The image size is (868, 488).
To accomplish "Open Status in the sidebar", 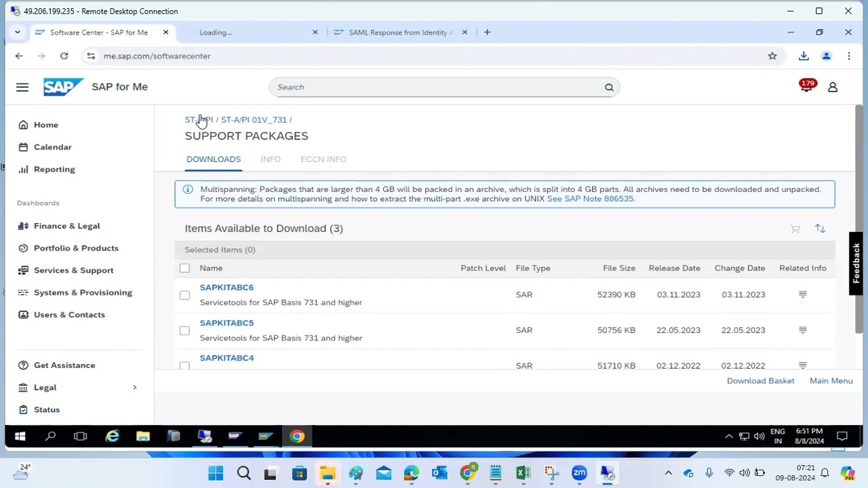I will [47, 409].
